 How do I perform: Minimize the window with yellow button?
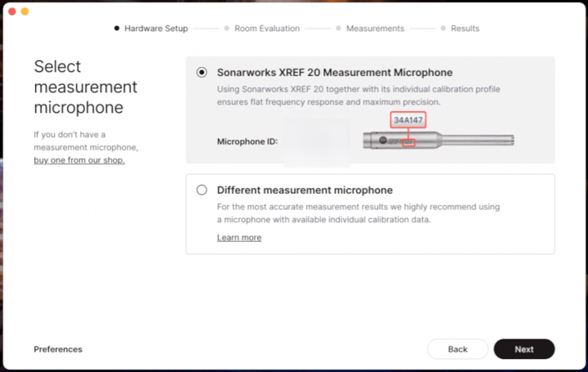pyautogui.click(x=24, y=11)
